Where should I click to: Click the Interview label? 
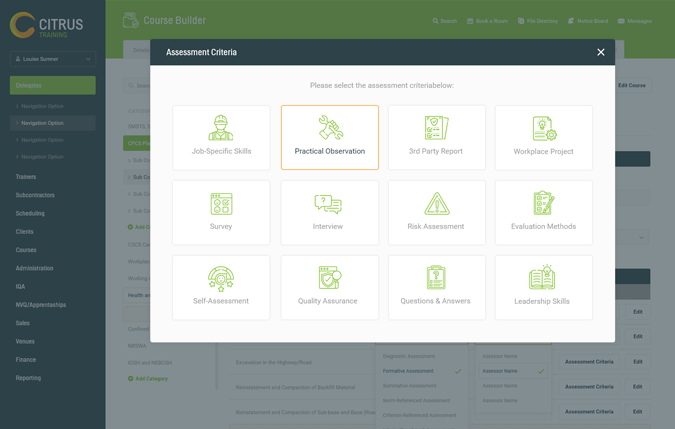click(328, 226)
